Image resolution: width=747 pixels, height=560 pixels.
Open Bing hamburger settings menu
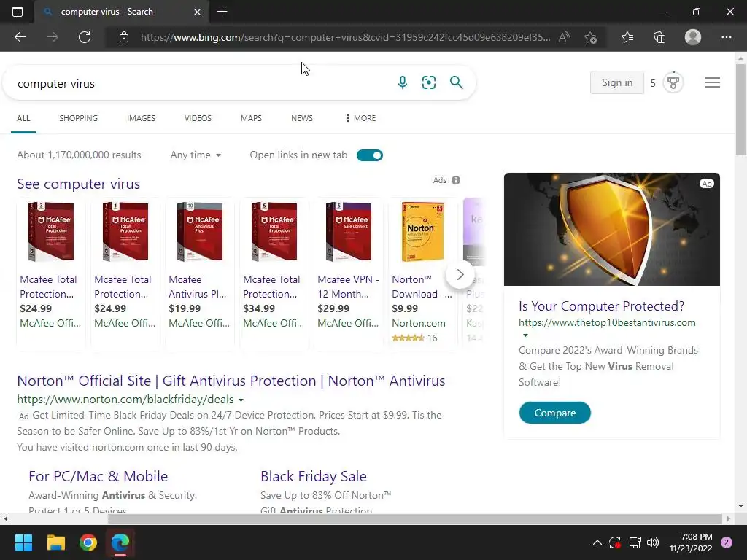click(712, 83)
